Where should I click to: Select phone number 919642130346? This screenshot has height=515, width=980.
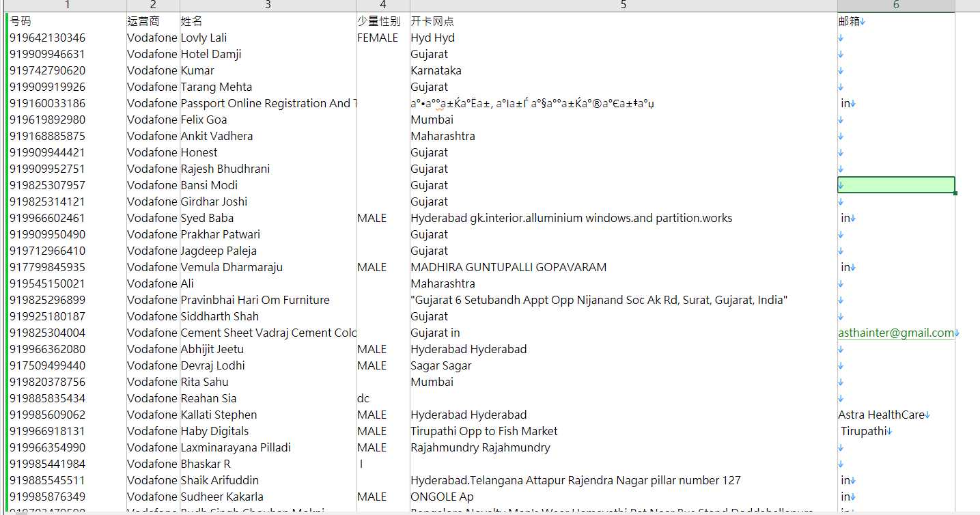coord(67,38)
